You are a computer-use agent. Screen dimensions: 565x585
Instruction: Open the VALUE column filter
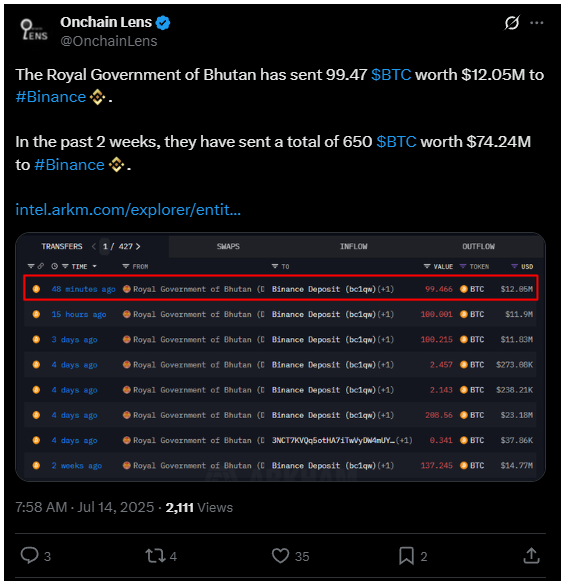427,266
